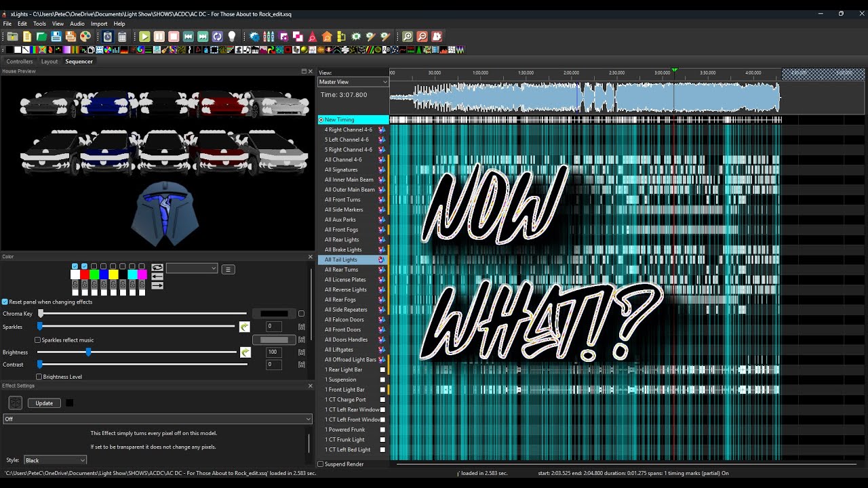Open the crayons color panel icon

(269, 37)
